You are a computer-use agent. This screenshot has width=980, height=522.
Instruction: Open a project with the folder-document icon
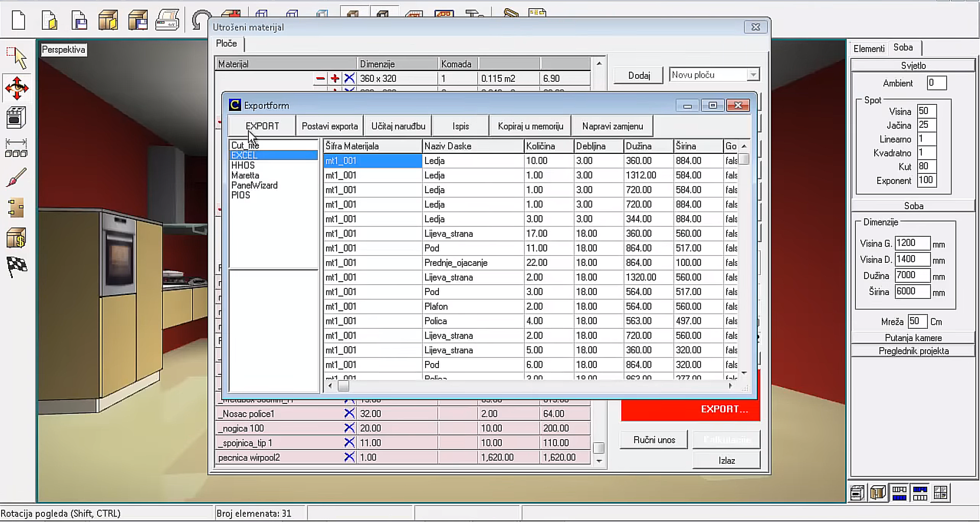tap(49, 20)
